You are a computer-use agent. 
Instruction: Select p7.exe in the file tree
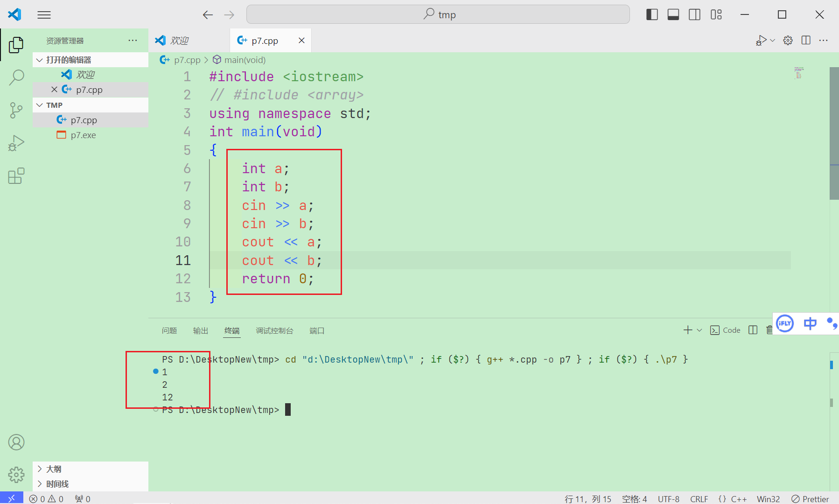point(91,135)
